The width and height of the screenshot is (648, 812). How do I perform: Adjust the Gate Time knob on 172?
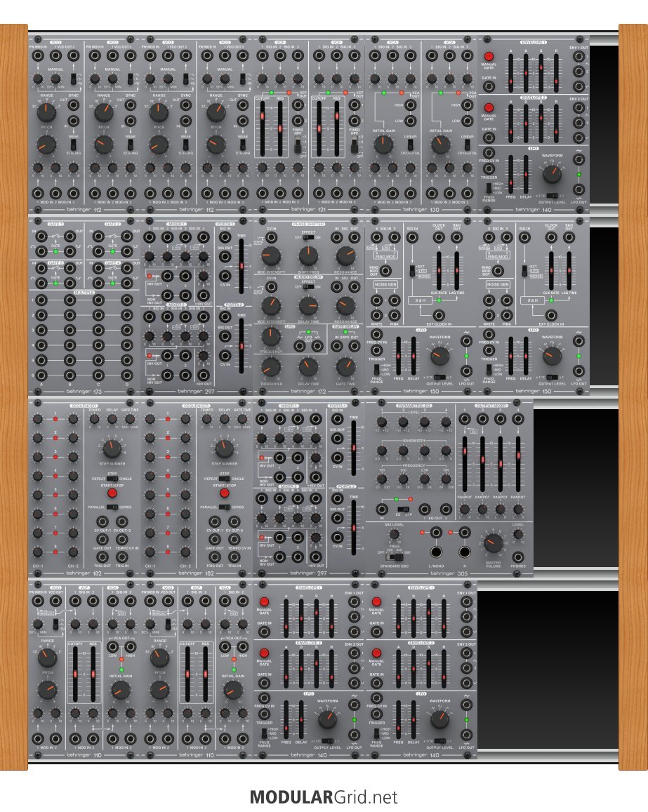[x=345, y=367]
